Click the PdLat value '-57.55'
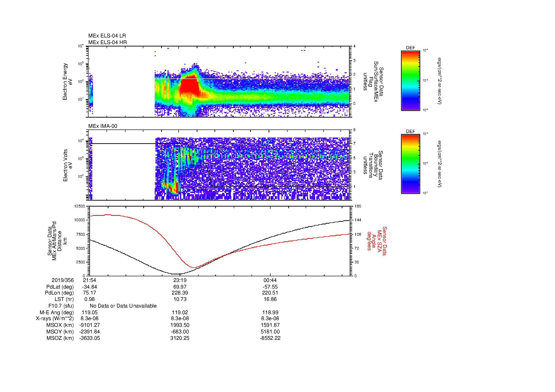This screenshot has height=392, width=555. click(x=270, y=287)
